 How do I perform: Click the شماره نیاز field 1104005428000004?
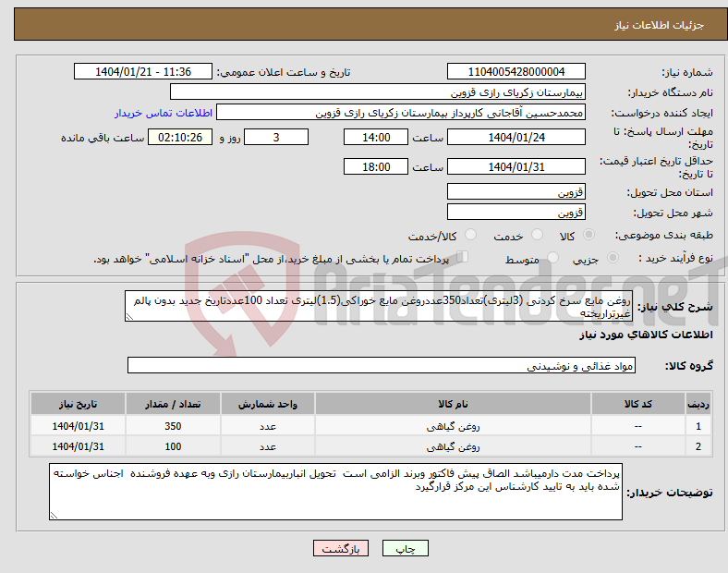click(x=516, y=71)
